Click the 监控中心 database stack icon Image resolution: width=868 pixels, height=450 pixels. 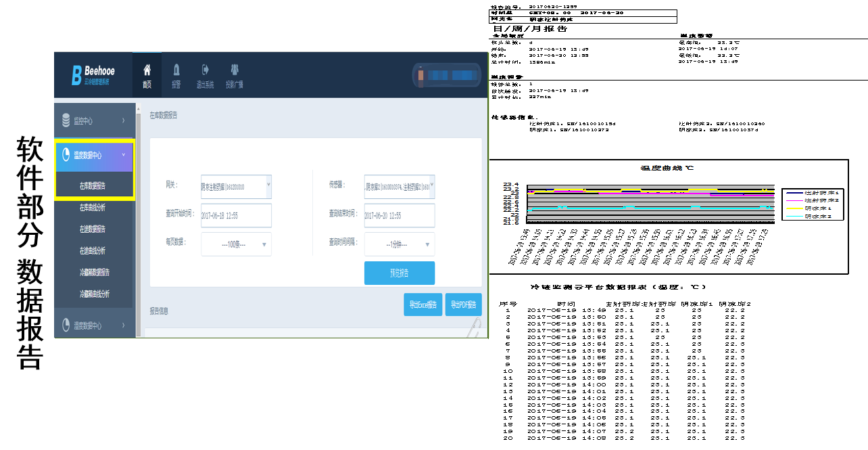pos(66,120)
